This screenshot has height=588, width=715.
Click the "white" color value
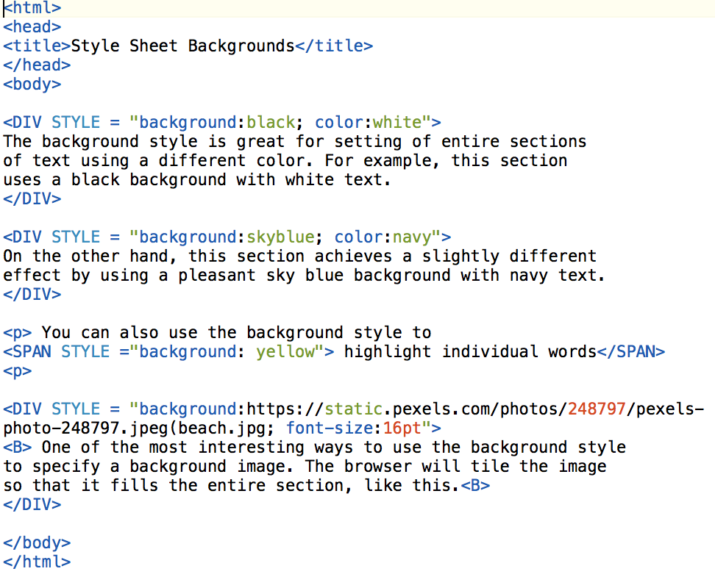[x=397, y=123]
